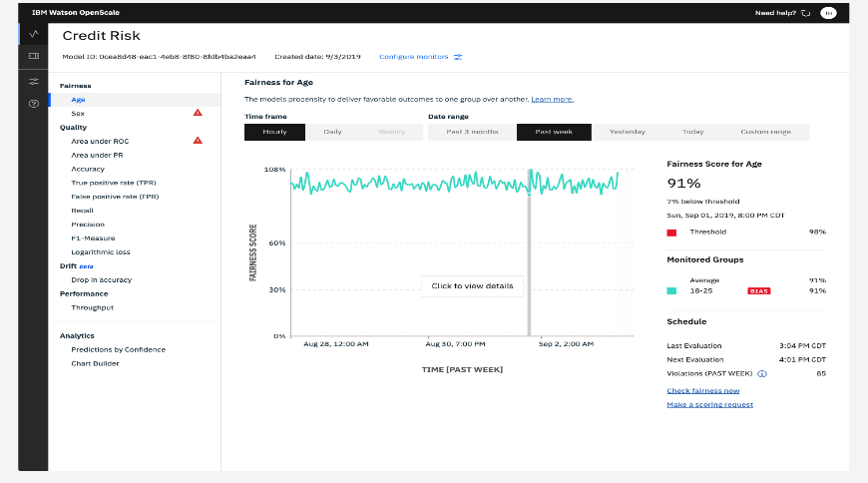Select Throughput under Performance
868x483 pixels.
(92, 307)
